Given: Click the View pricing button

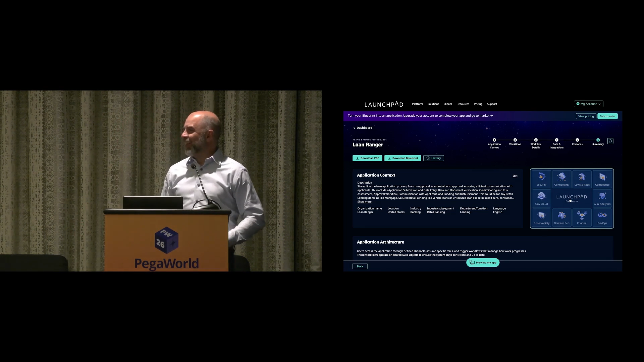Looking at the screenshot, I should click(x=586, y=116).
